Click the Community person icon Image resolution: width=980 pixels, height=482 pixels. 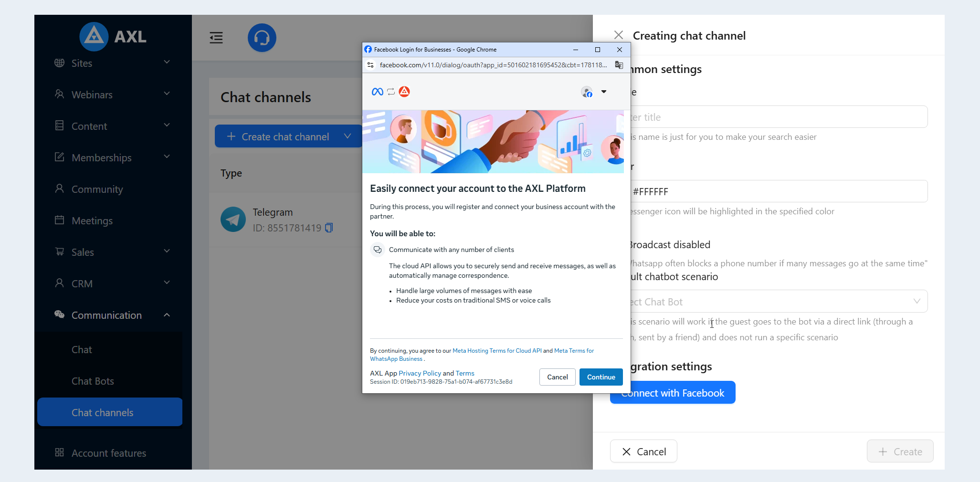tap(60, 189)
